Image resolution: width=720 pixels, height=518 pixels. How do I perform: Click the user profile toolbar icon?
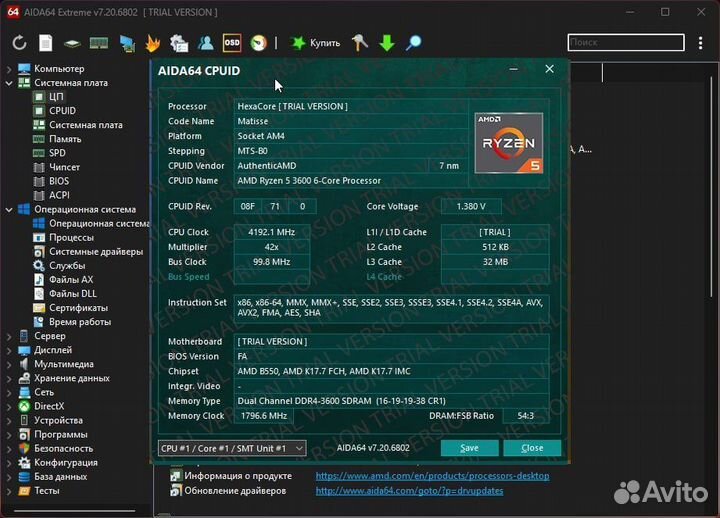pos(206,43)
